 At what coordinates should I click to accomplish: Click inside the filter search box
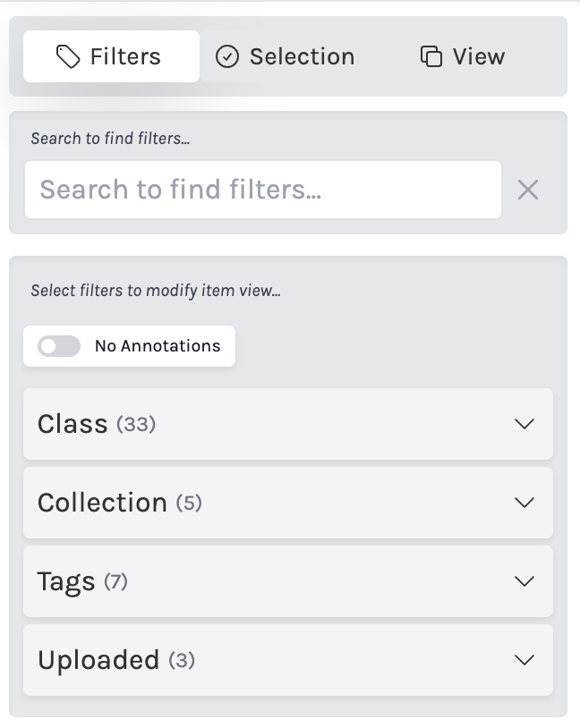(263, 190)
